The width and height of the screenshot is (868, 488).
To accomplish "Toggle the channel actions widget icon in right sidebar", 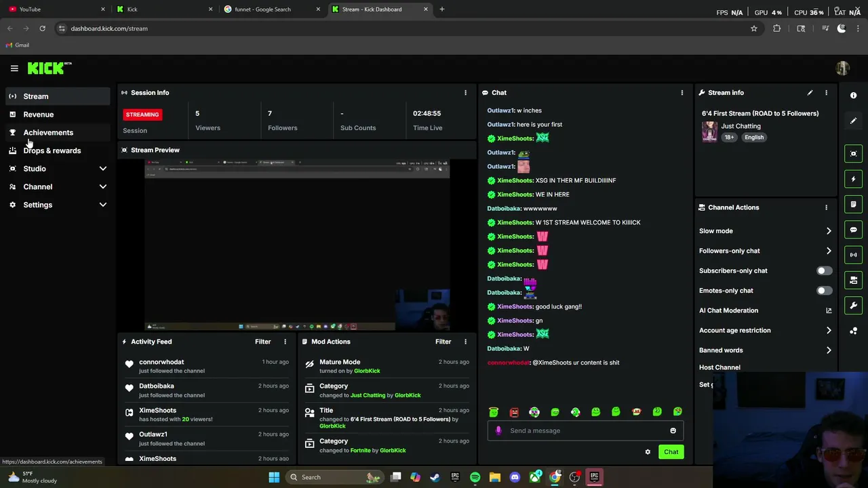I will tap(853, 280).
